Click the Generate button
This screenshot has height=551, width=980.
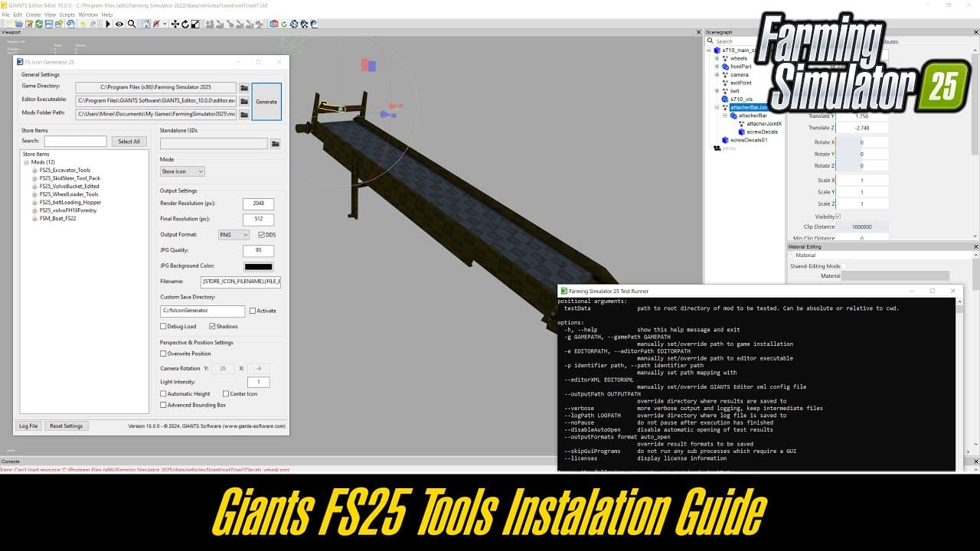click(266, 102)
